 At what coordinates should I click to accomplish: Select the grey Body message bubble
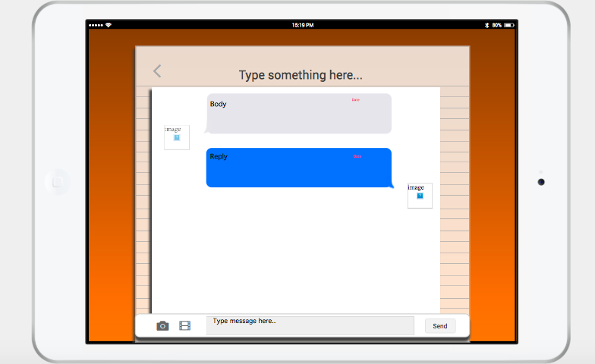(x=299, y=114)
